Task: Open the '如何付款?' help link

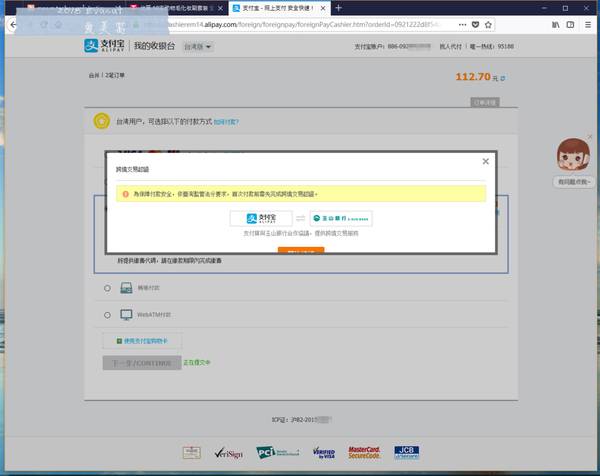Action: [226, 122]
